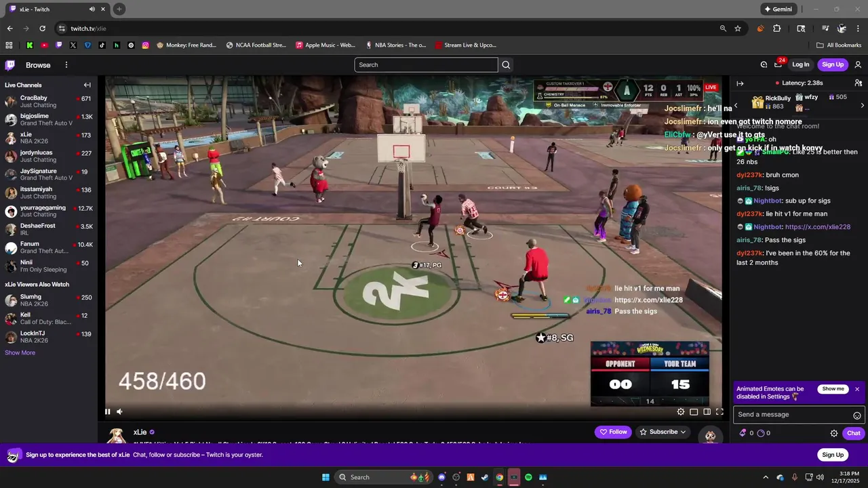This screenshot has height=488, width=868.
Task: Switch player to mini player mode
Action: point(694,411)
